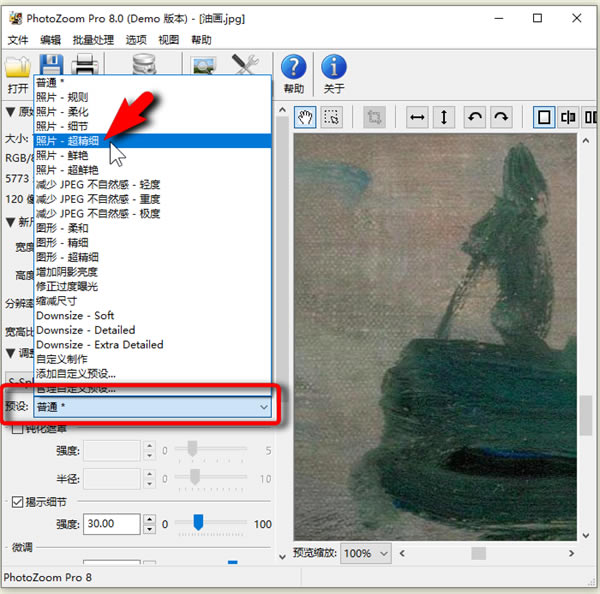Rotate image counter-clockwise

tap(475, 117)
